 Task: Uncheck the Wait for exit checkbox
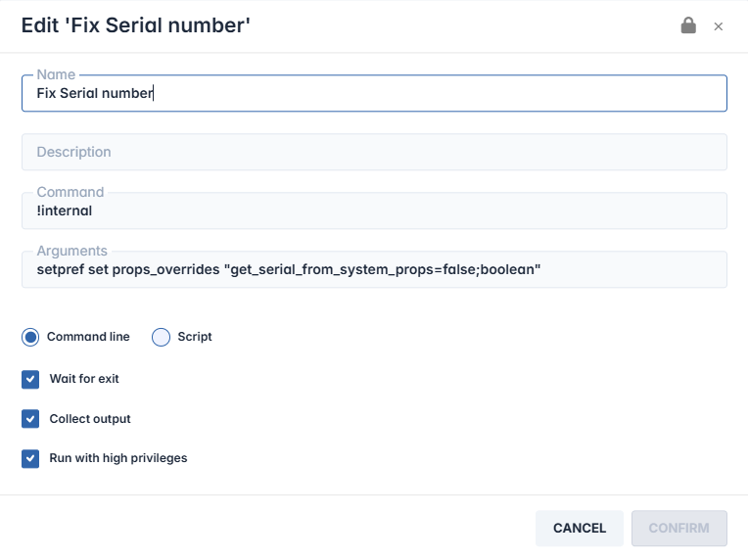tap(30, 379)
